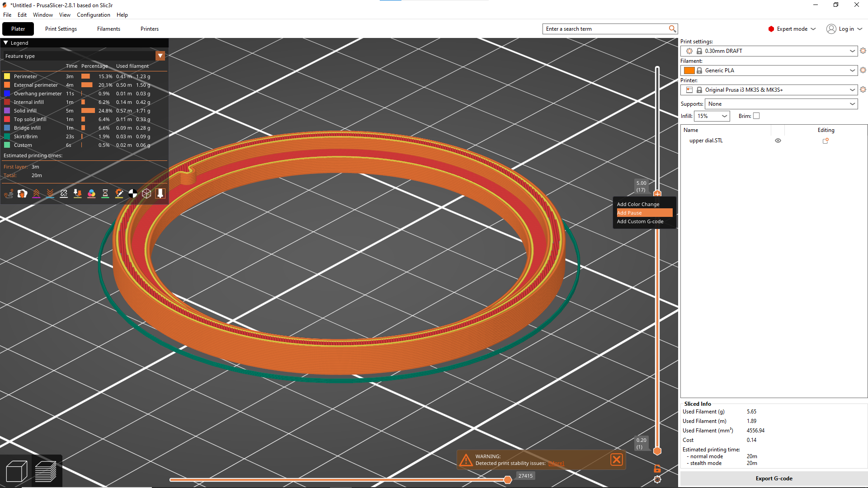This screenshot has width=868, height=488.
Task: Toggle Overhang perimeter feature in the legend
Action: tap(38, 94)
